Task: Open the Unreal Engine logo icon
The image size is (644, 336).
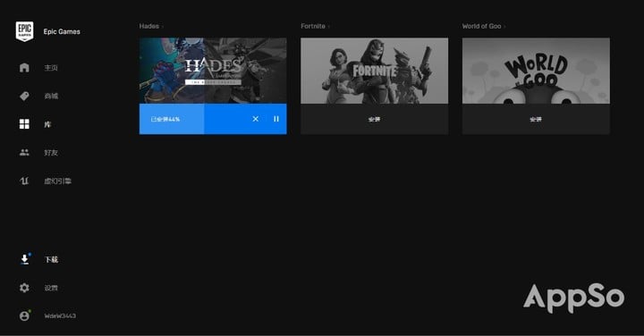Action: coord(24,181)
